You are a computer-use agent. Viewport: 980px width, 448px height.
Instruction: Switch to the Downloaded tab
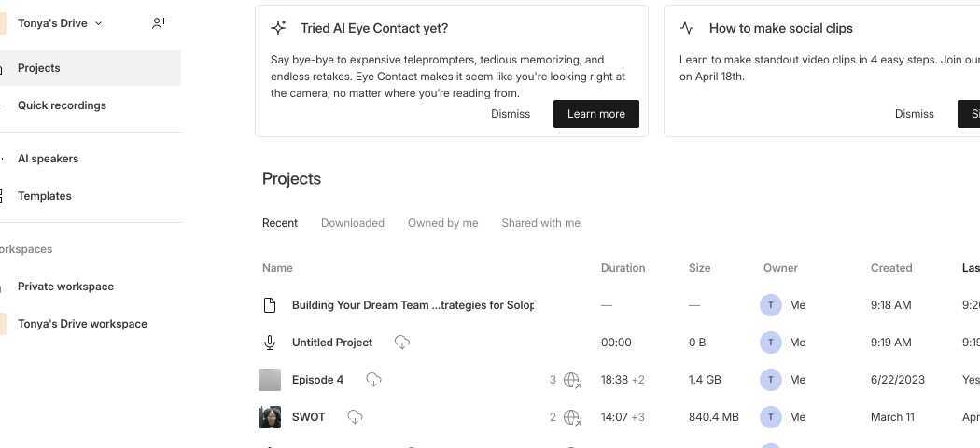(353, 223)
